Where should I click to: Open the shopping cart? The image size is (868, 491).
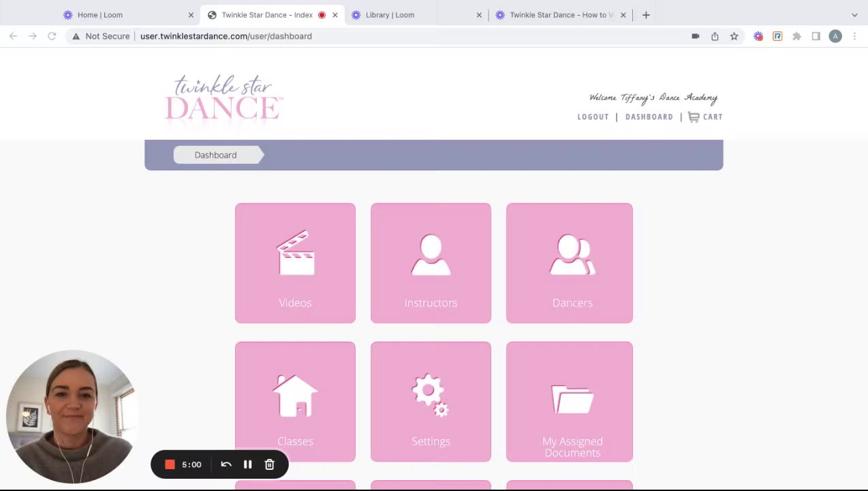pos(705,117)
